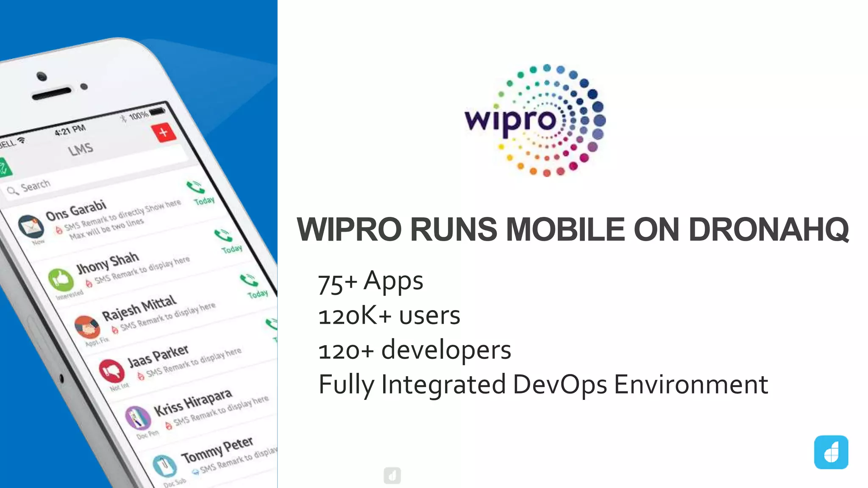Tap the thumbs-down Not Int icon

[111, 371]
